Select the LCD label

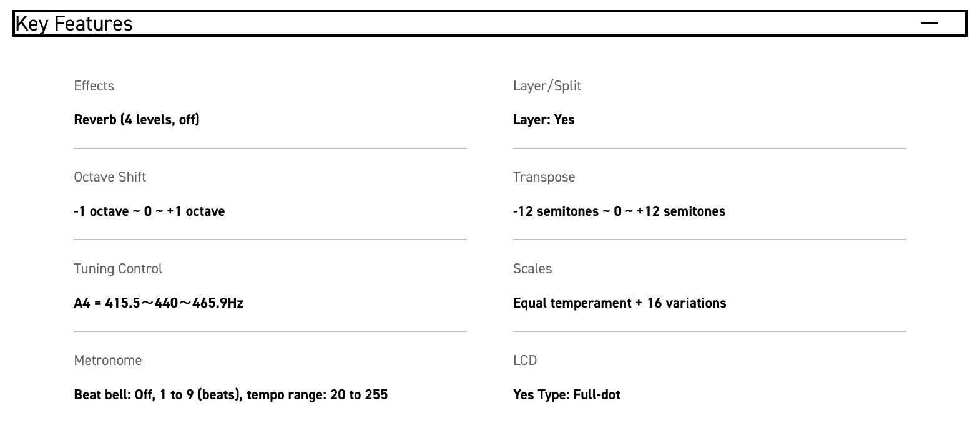[x=525, y=361]
